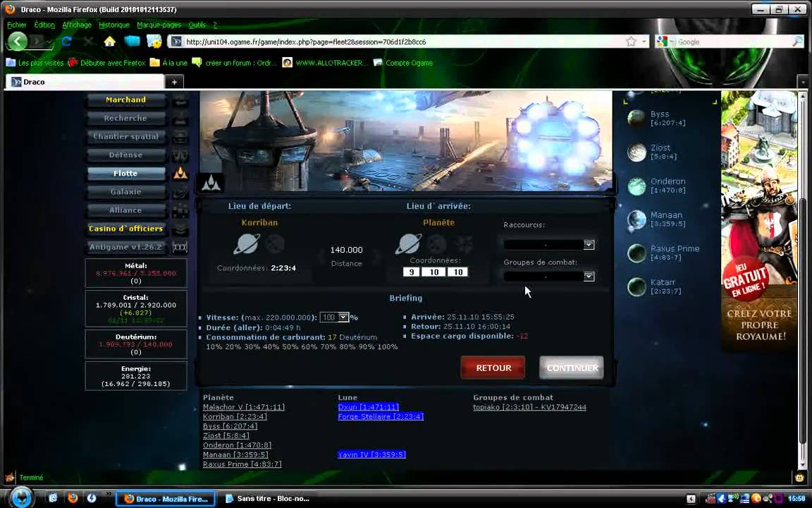Select departure moon icon under Korriban
Viewport: 812px width, 508px height.
coord(275,243)
